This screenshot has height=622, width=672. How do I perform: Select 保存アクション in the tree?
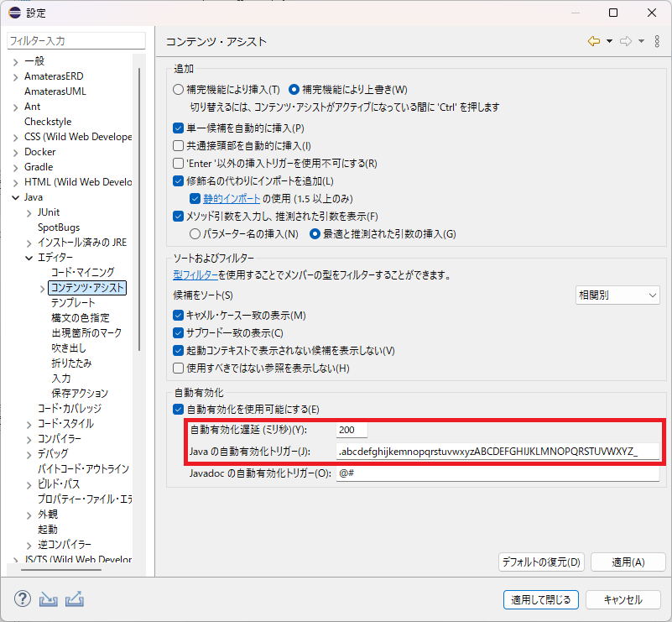pos(79,394)
